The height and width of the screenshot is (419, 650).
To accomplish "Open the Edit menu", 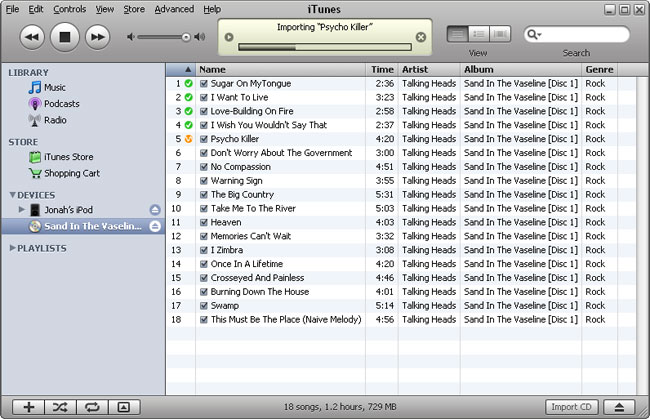I will click(36, 9).
